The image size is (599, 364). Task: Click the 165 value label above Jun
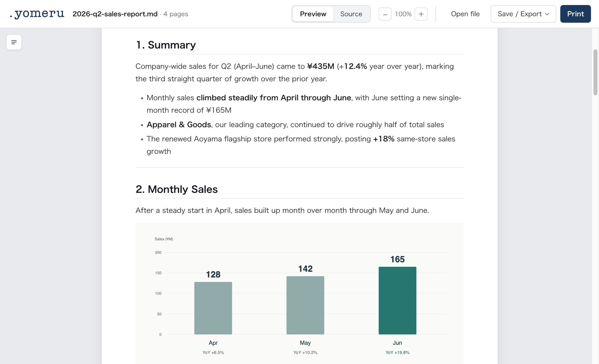(x=397, y=259)
